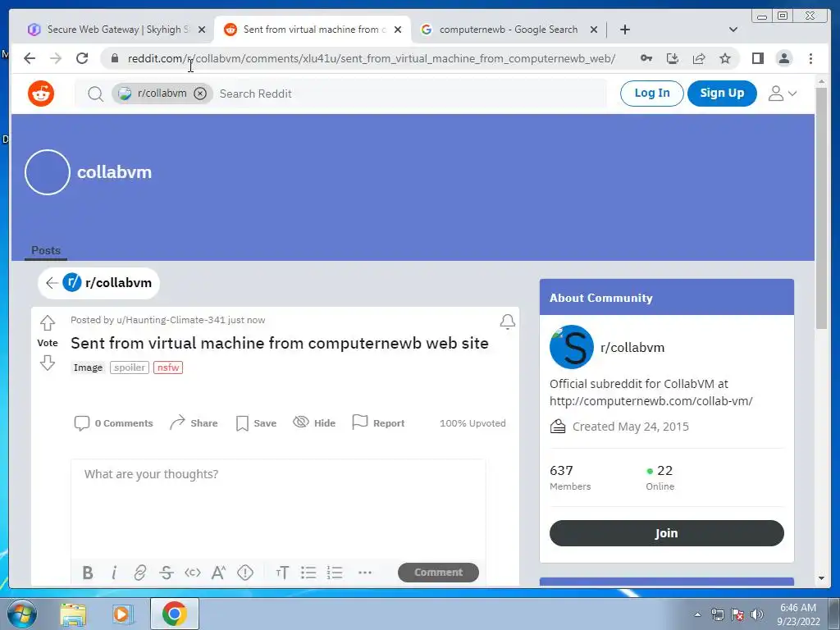Toggle the post notification bell
Image resolution: width=840 pixels, height=630 pixels.
tap(507, 322)
